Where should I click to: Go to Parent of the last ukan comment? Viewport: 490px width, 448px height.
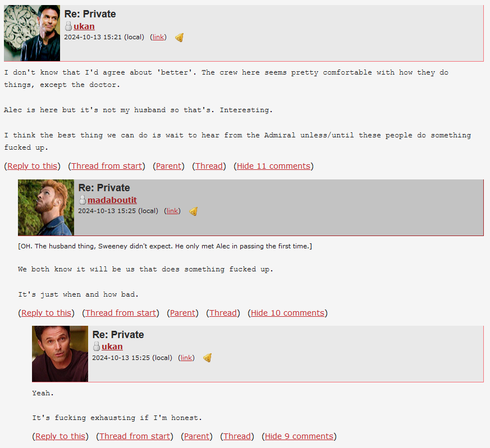click(x=196, y=436)
